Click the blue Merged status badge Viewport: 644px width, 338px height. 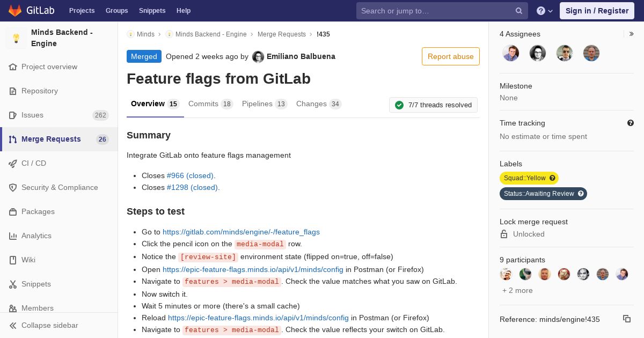coord(144,56)
